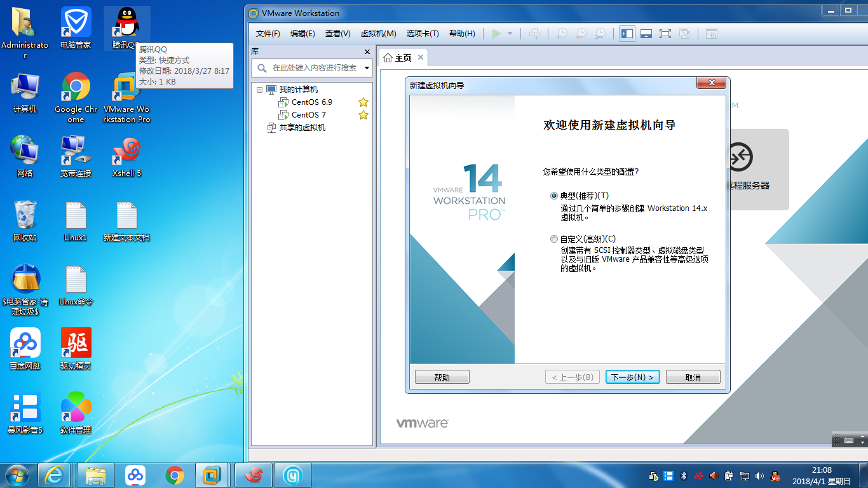
Task: Select CentOS 6.9 virtual machine
Action: (312, 102)
